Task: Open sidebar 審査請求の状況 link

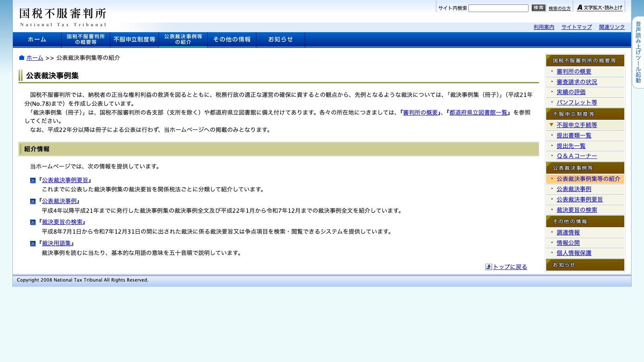Action: (x=577, y=82)
